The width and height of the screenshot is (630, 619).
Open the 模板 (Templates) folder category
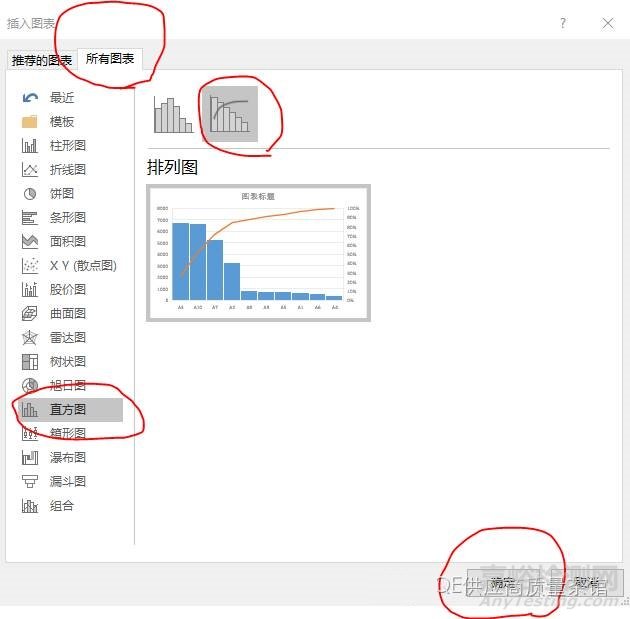point(30,121)
